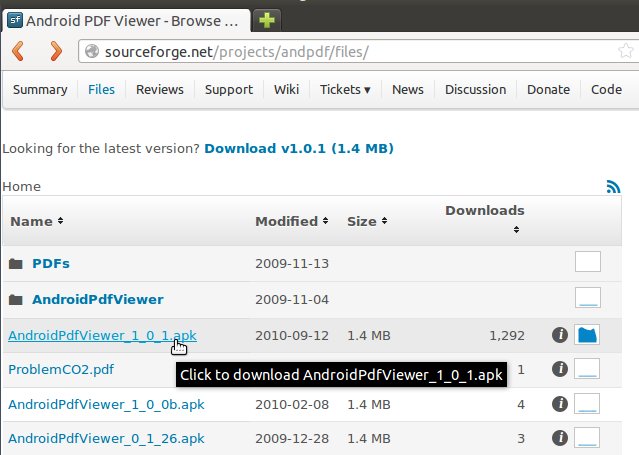Expand the Tickets dropdown menu

[x=345, y=89]
